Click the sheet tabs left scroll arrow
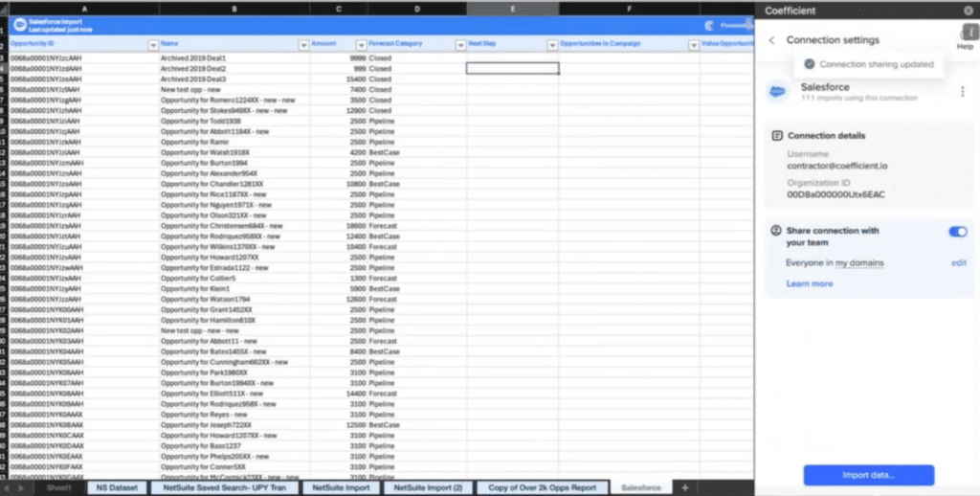Image resolution: width=980 pixels, height=496 pixels. (7, 488)
